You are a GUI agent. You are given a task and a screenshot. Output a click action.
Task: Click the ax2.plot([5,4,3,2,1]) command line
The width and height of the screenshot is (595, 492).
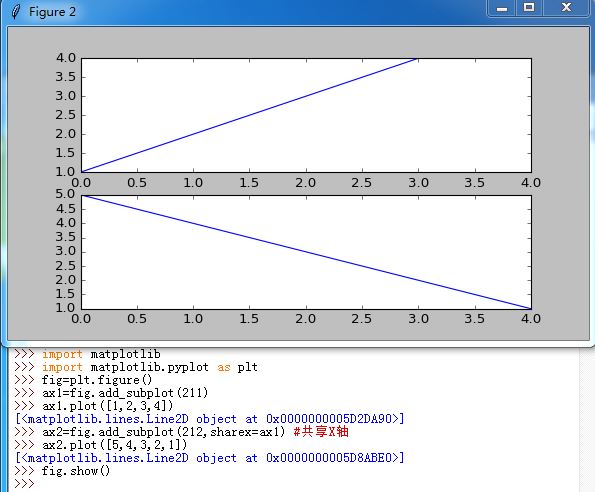tap(115, 445)
